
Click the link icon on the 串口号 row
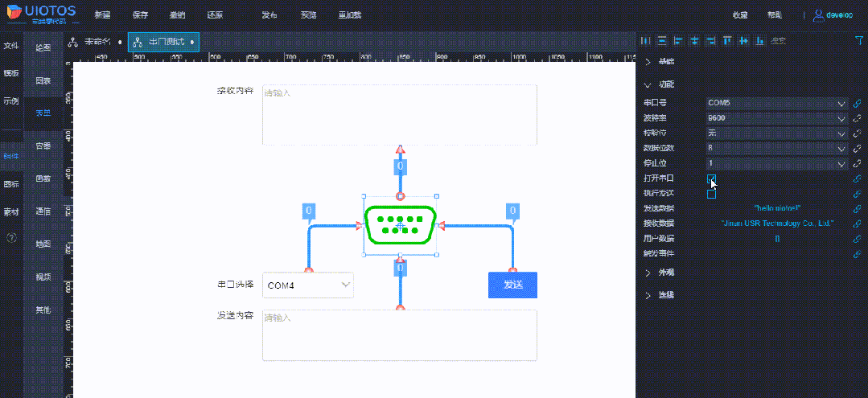click(857, 104)
